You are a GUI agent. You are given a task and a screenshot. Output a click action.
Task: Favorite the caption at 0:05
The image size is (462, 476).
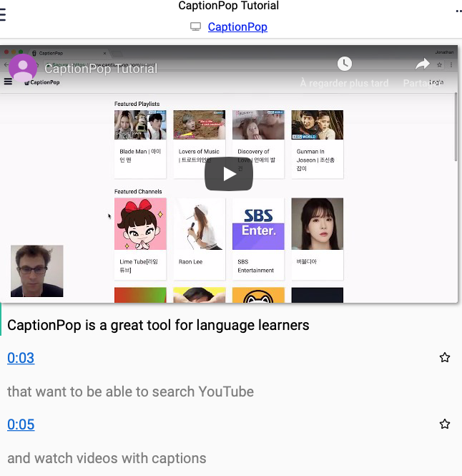(x=445, y=424)
